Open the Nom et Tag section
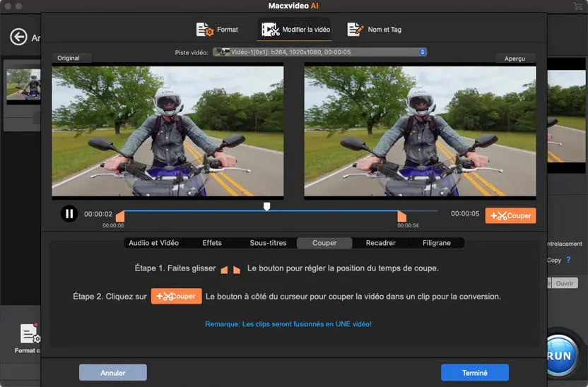This screenshot has height=387, width=588. (x=375, y=30)
